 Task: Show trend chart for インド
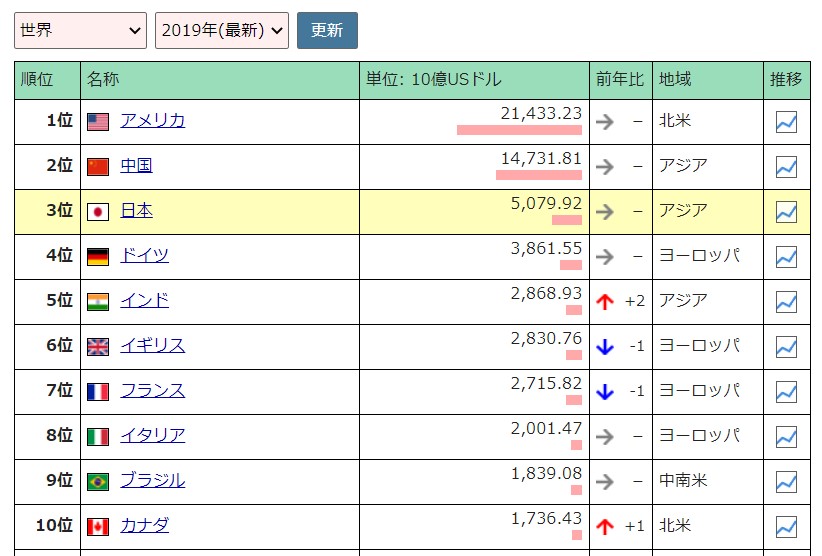(786, 302)
